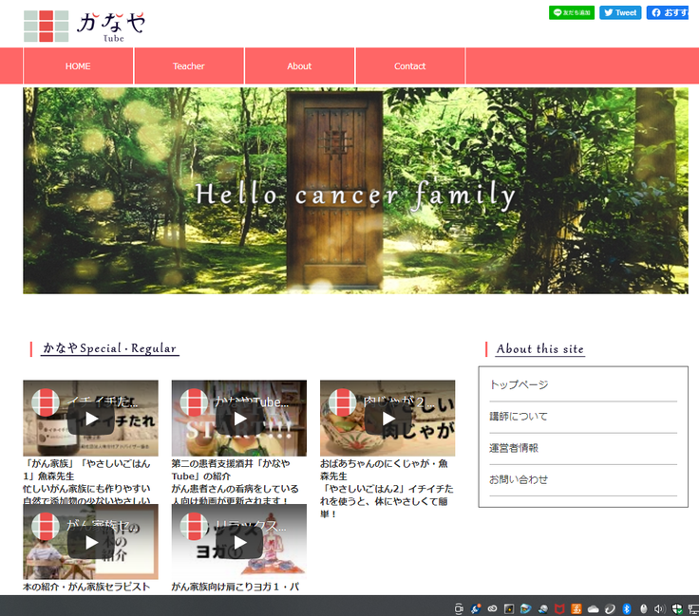Open the お問い合わせ sidebar link
Screen dimensions: 699x616
(519, 479)
